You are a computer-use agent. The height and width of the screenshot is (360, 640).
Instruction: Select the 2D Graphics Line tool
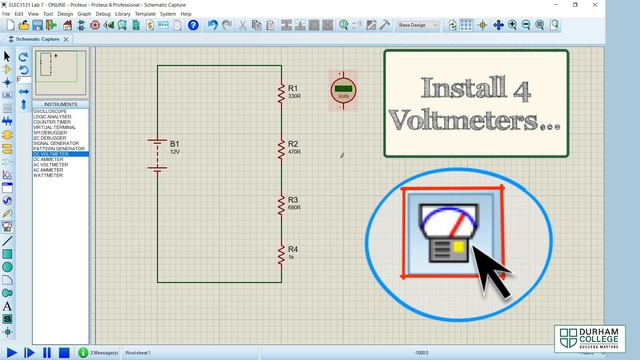(x=7, y=241)
